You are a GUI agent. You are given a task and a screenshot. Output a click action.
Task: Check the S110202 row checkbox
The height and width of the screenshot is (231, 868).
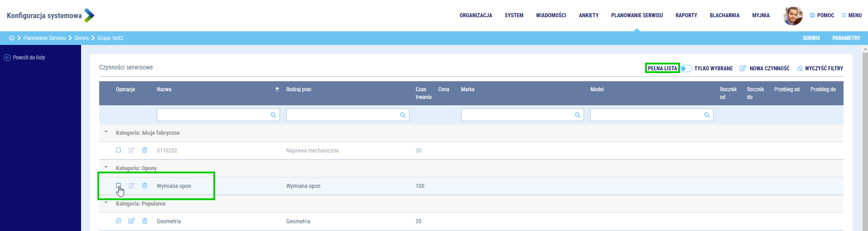click(x=118, y=150)
